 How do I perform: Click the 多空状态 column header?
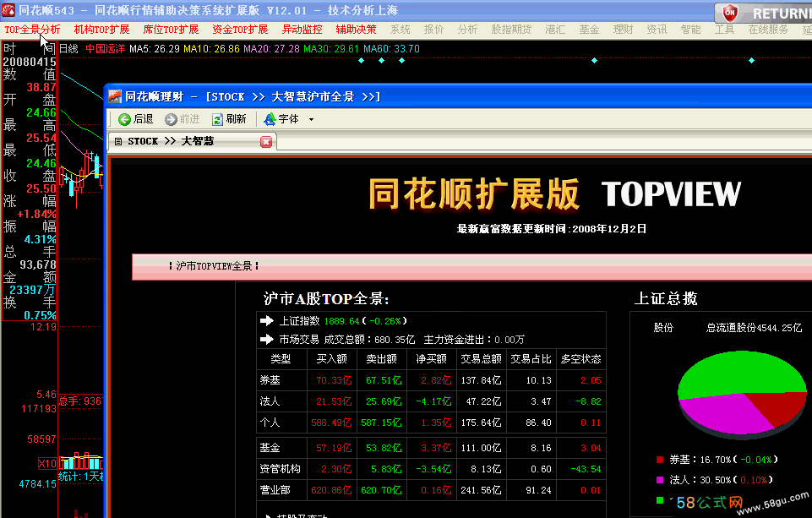click(x=581, y=359)
